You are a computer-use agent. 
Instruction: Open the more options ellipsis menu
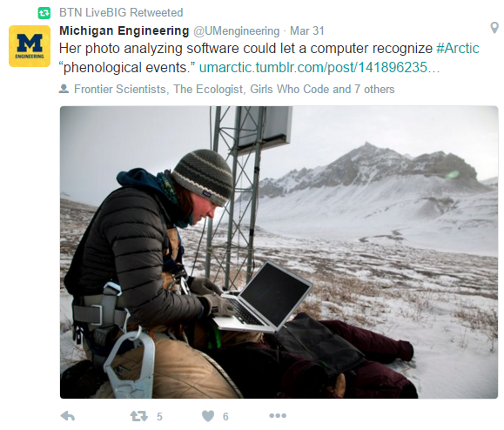tap(278, 416)
